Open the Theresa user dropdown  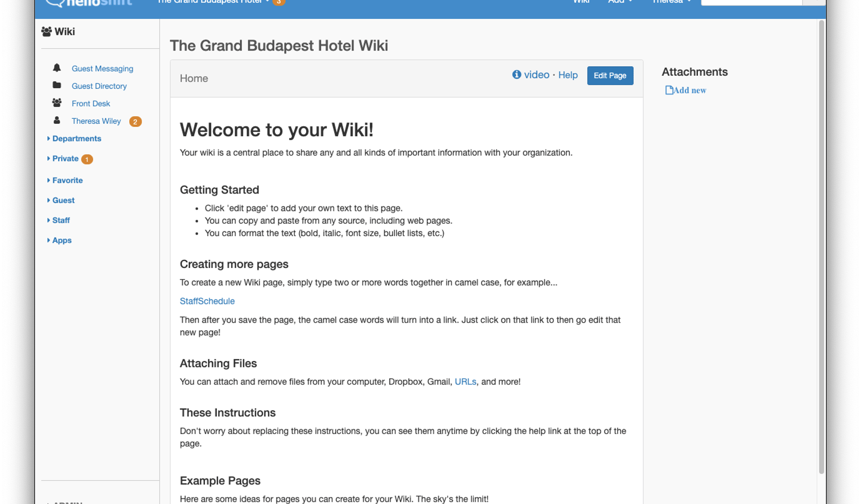tap(672, 2)
